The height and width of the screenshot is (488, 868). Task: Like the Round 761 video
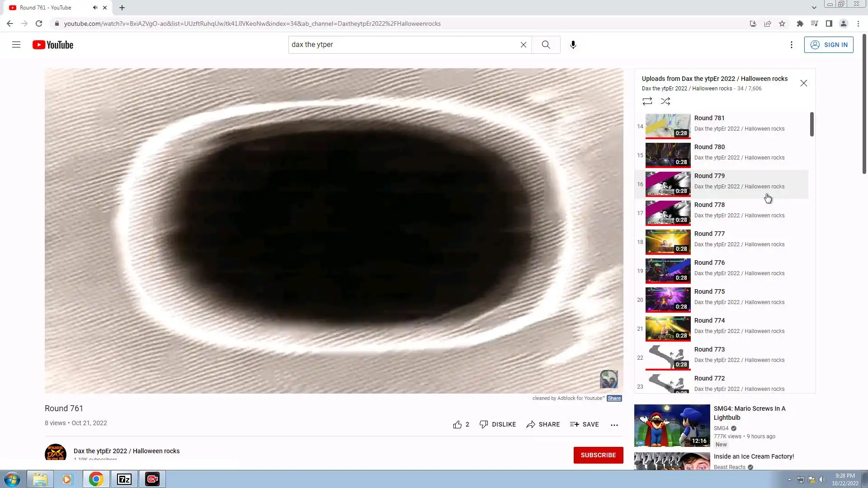tap(458, 424)
